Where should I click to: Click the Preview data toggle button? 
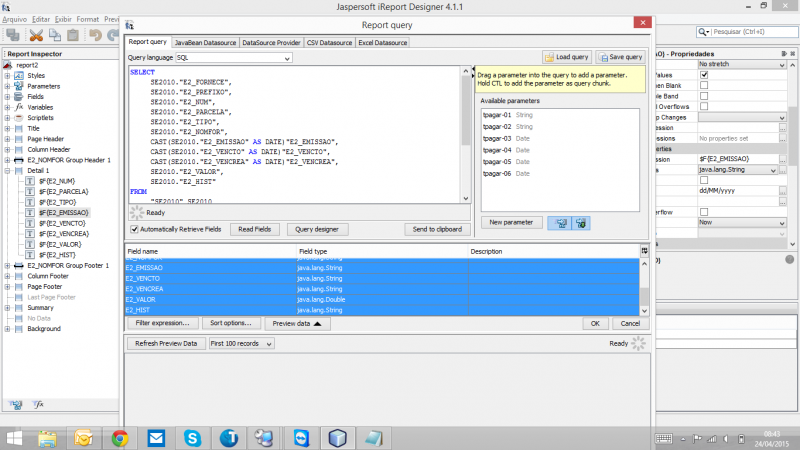(x=297, y=323)
